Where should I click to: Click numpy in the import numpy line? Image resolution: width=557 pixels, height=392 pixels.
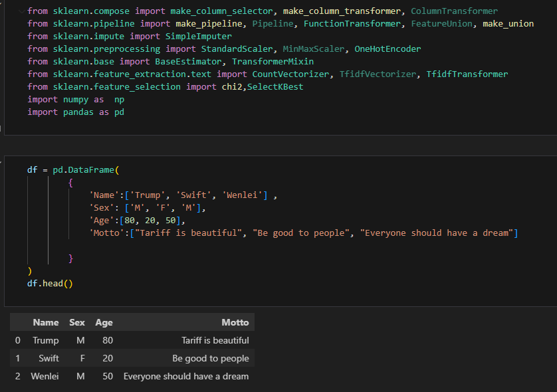pos(76,100)
